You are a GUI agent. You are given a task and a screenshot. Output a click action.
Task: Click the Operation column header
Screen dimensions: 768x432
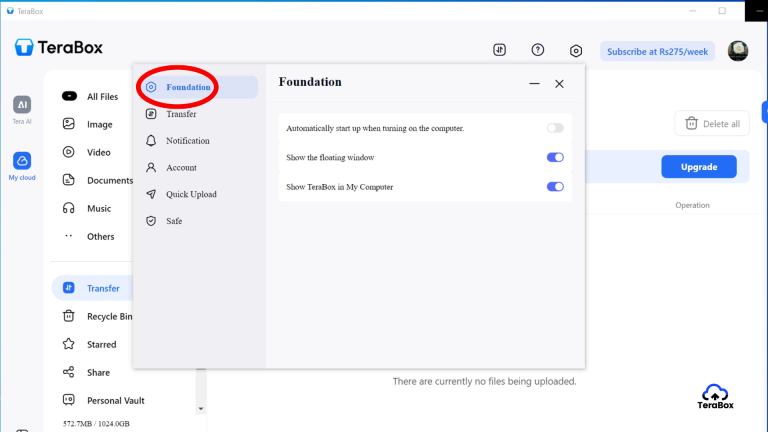click(692, 205)
